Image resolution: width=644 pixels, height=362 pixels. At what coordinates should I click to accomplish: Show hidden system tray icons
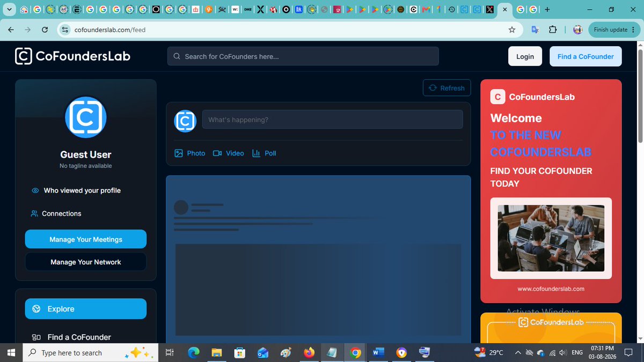click(517, 353)
